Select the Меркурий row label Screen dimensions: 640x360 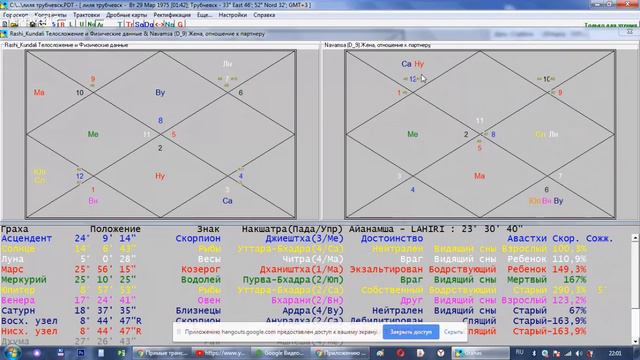(x=24, y=280)
